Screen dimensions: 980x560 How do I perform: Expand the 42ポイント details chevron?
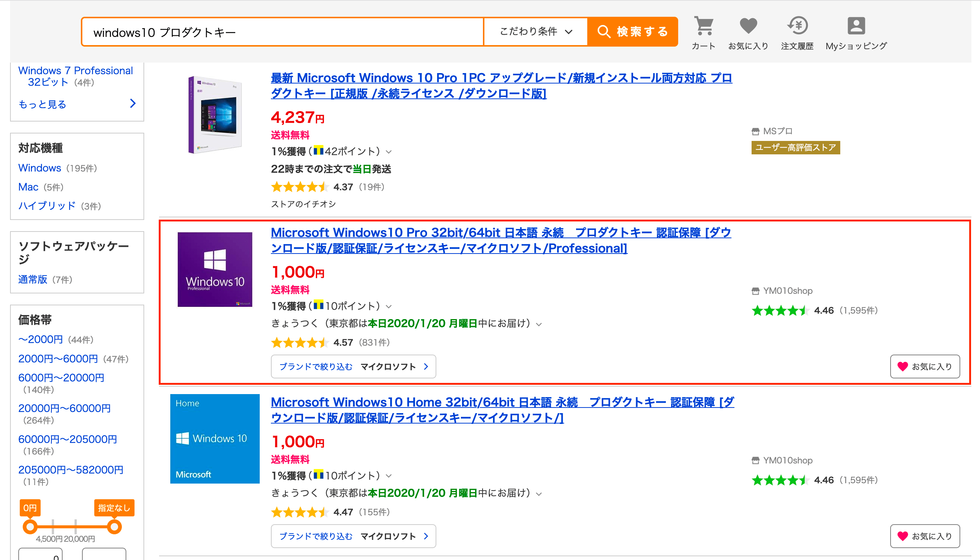389,152
